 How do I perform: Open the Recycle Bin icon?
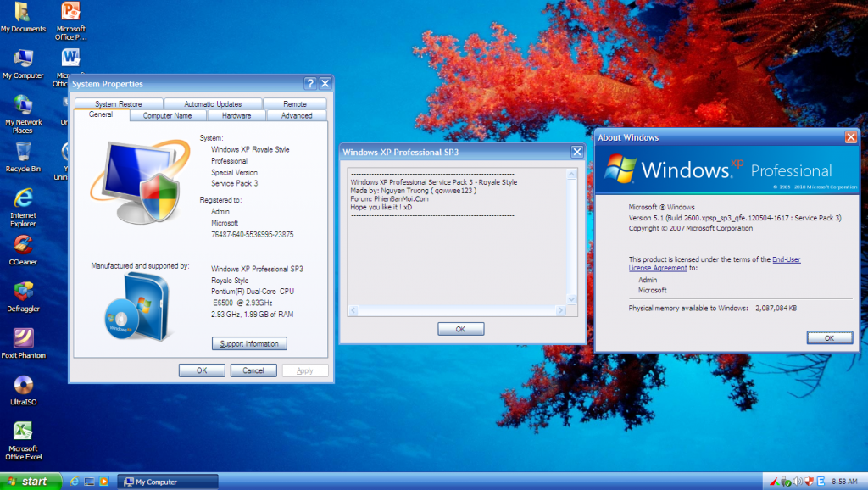pos(23,157)
